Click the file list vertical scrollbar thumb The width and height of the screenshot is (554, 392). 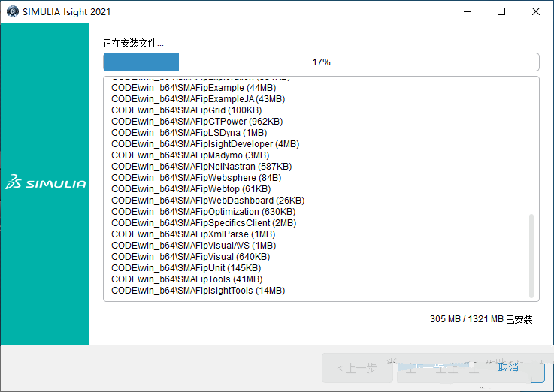tap(531, 256)
